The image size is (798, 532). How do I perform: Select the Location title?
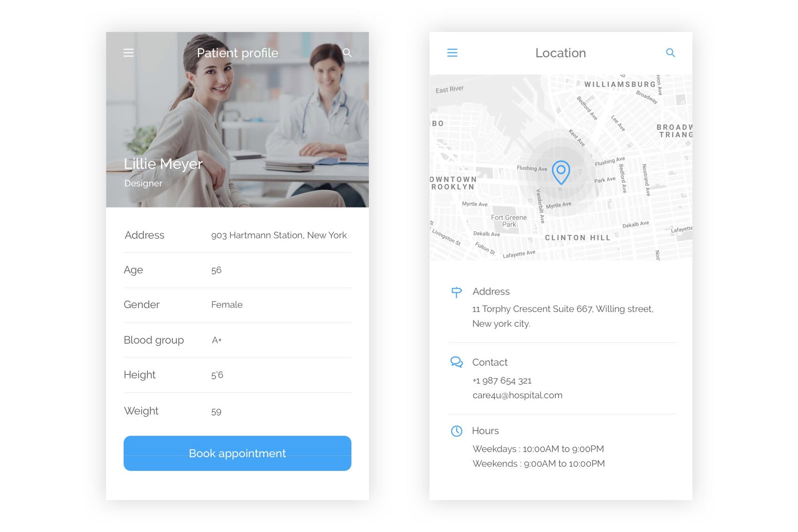tap(560, 53)
